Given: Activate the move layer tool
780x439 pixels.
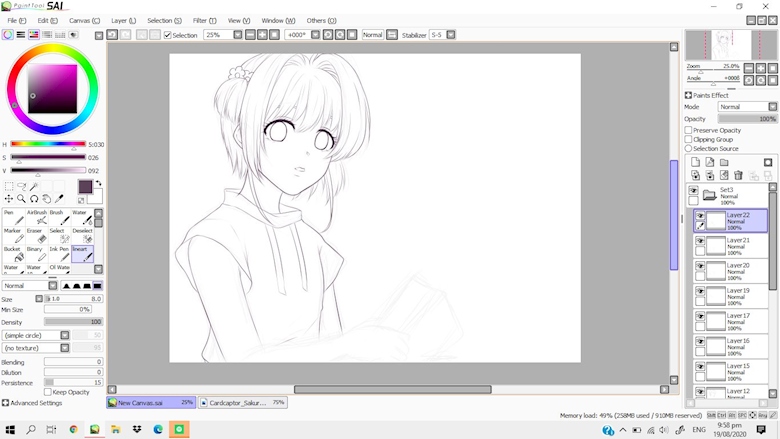Looking at the screenshot, I should (9, 199).
